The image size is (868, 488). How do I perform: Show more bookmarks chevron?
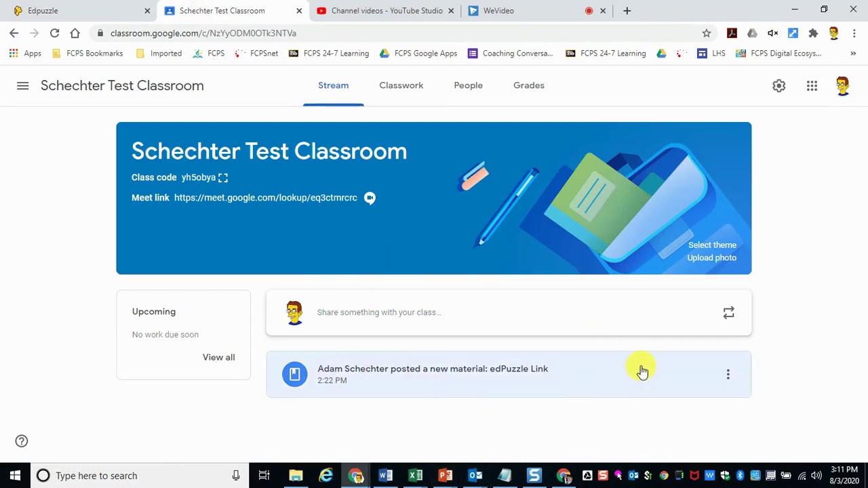(x=853, y=53)
